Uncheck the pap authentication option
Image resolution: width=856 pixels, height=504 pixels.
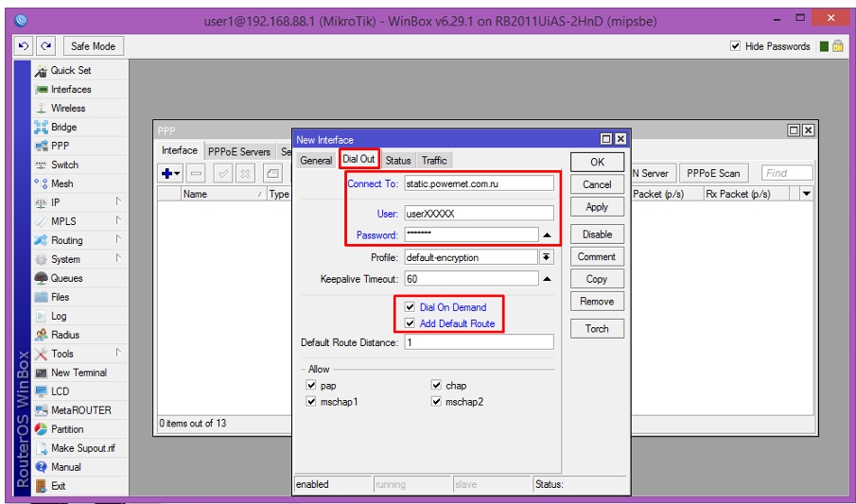[x=311, y=385]
